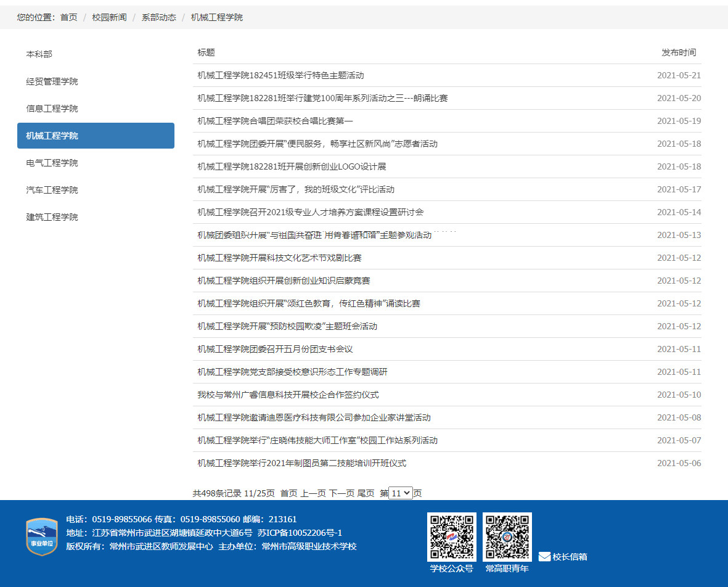
Task: Select 本科部 in the left sidebar
Action: [39, 54]
